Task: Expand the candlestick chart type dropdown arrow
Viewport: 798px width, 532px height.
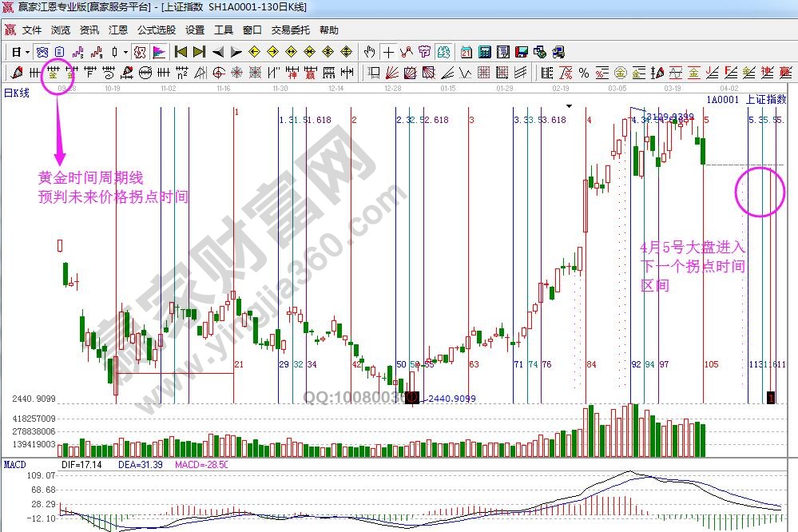Action: click(125, 52)
